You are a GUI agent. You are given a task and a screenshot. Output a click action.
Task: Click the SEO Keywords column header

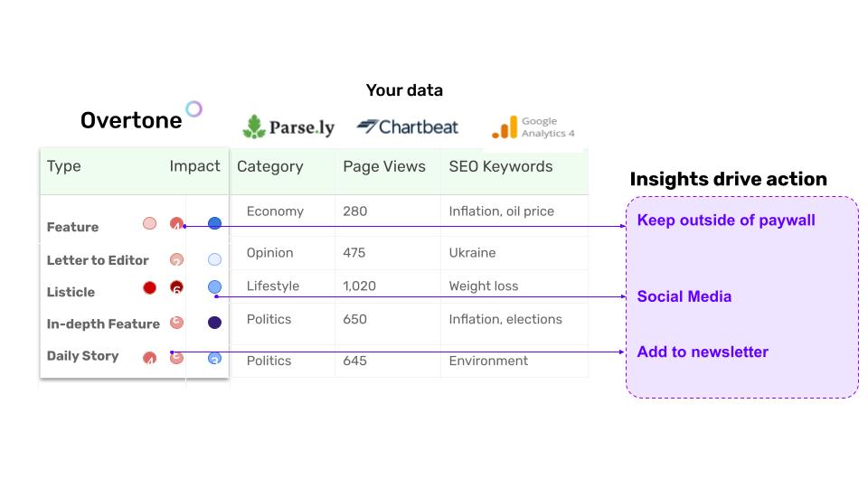point(500,166)
